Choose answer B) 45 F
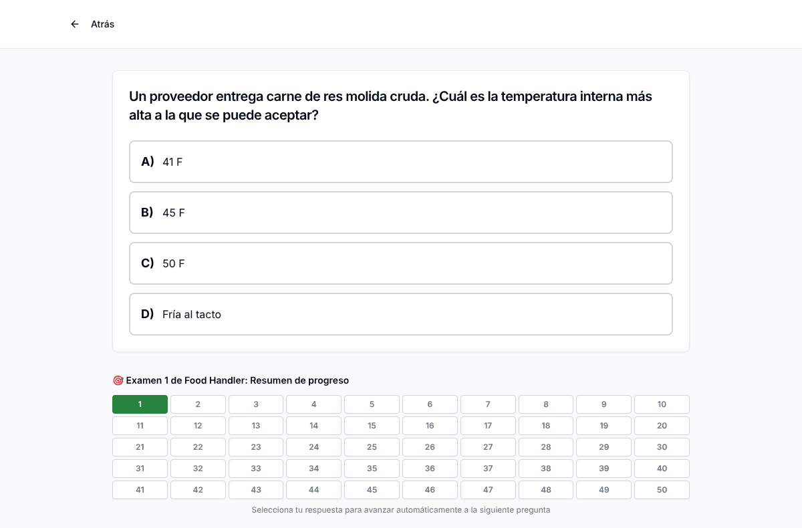This screenshot has width=812, height=528. pos(401,213)
